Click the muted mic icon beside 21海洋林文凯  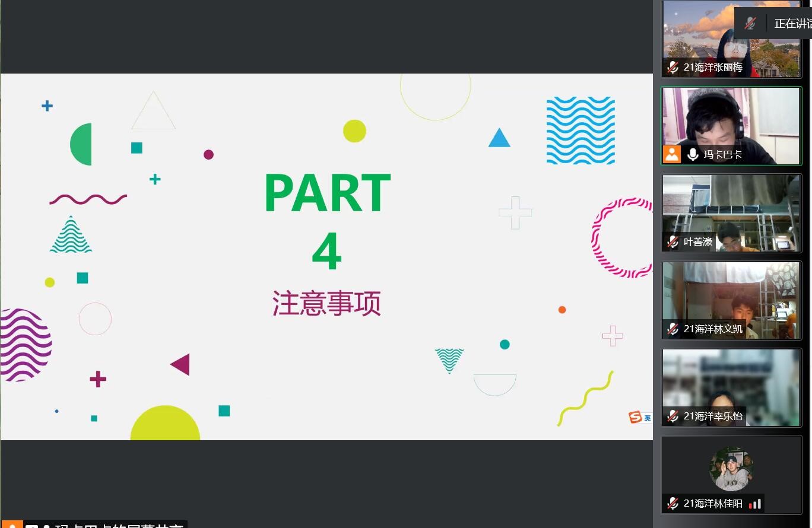[673, 329]
